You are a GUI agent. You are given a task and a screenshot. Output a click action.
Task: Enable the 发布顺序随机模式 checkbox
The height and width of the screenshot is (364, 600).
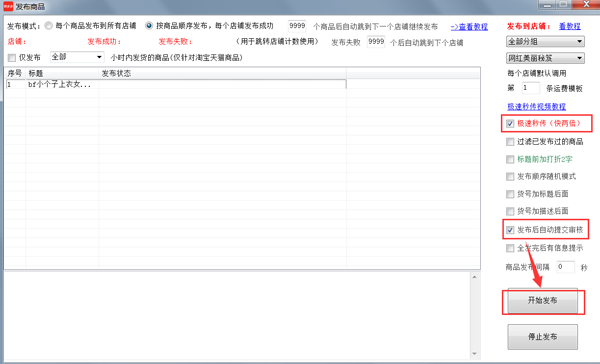(510, 176)
